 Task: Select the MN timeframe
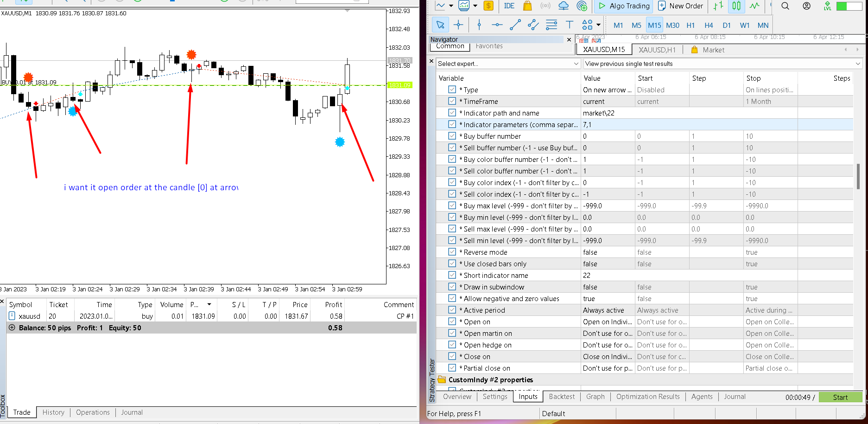763,25
